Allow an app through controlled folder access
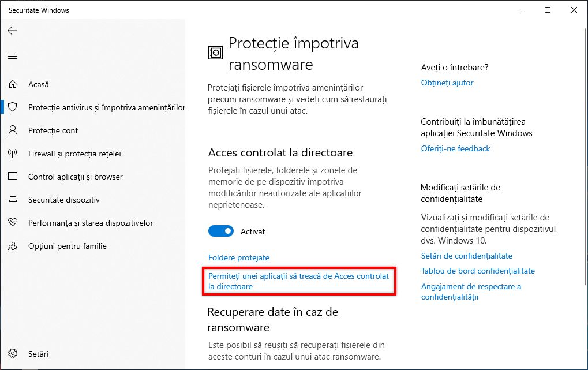Screen dimensions: 588x370 pyautogui.click(x=299, y=281)
